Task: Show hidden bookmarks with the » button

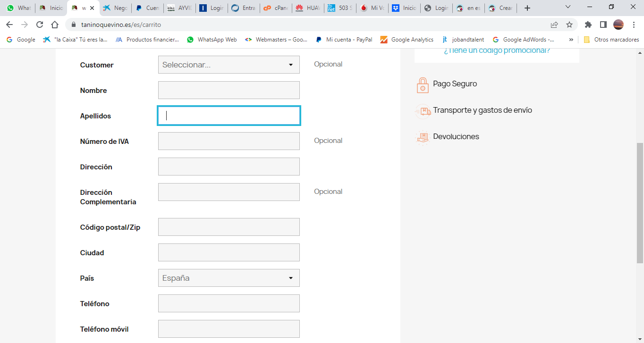Action: click(571, 40)
